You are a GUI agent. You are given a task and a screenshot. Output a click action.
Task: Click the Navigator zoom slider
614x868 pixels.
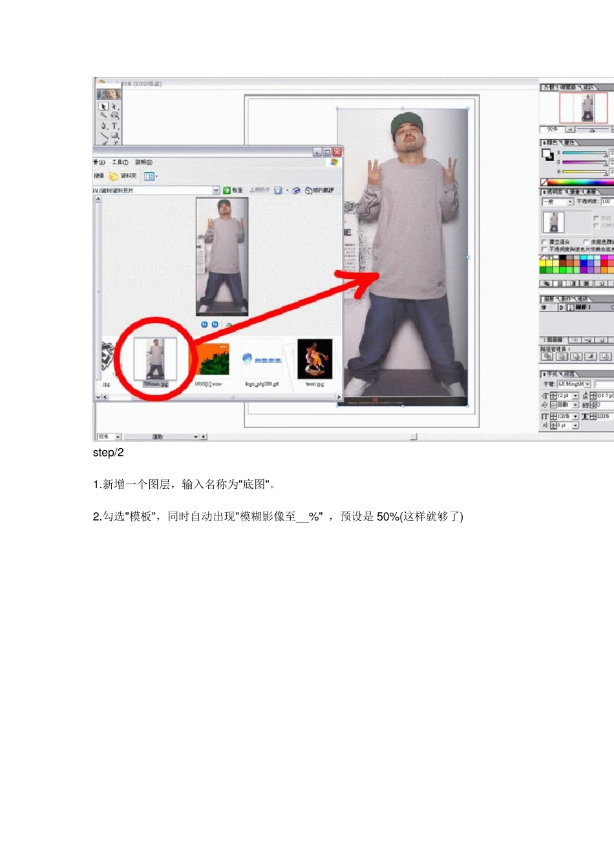coord(593,129)
